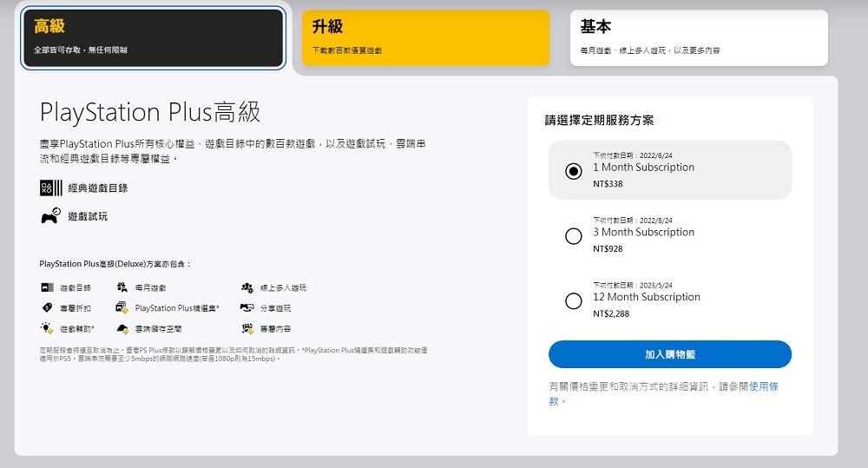Click the 專屬內容 label text
The height and width of the screenshot is (468, 868).
[x=276, y=329]
